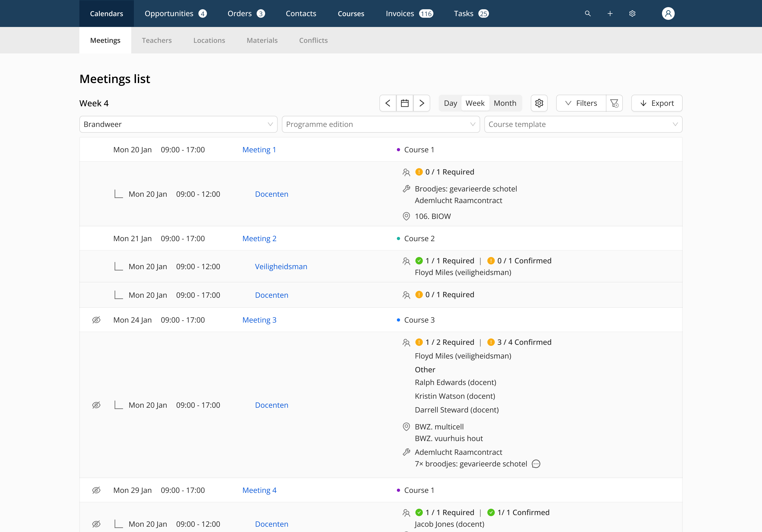Click the plus icon to add new item
Image resolution: width=762 pixels, height=532 pixels.
610,13
